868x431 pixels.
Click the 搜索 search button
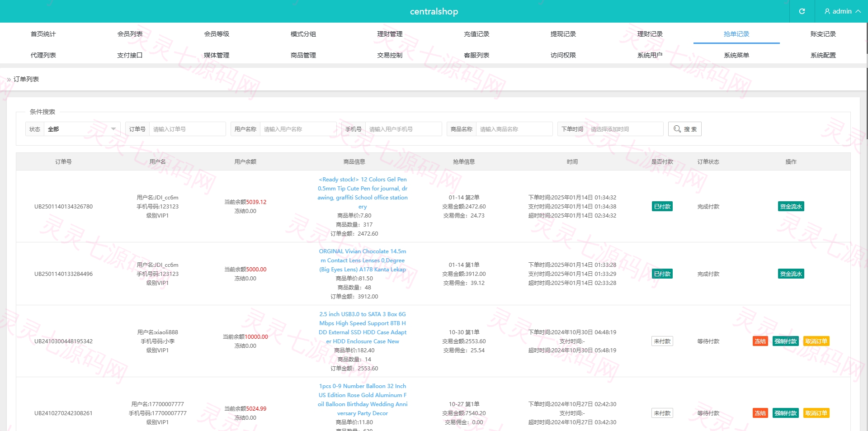pyautogui.click(x=685, y=129)
